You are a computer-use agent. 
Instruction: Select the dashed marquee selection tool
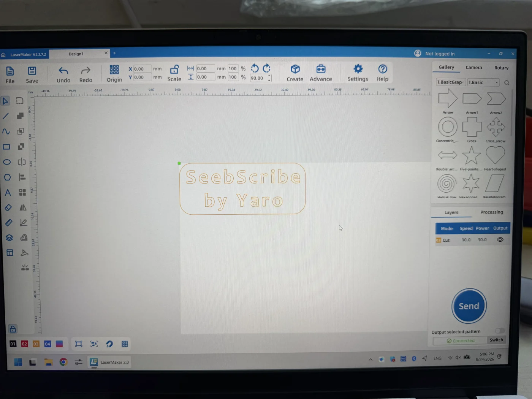(x=20, y=101)
